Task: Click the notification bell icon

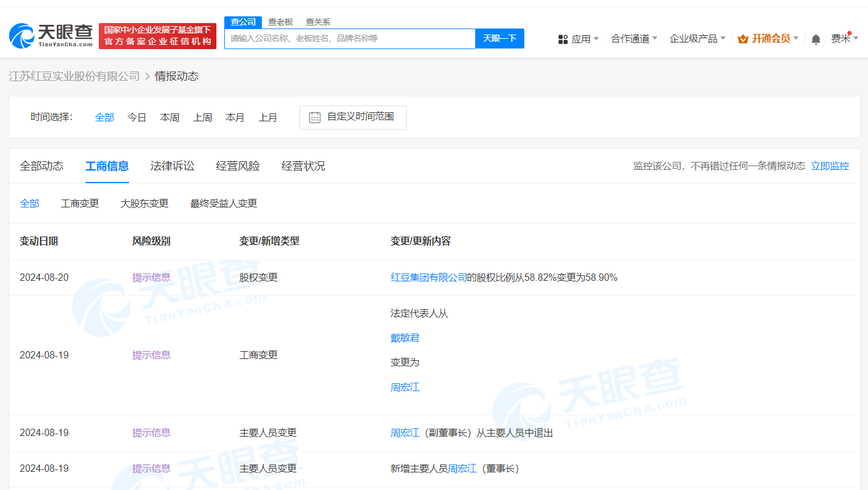Action: 815,38
